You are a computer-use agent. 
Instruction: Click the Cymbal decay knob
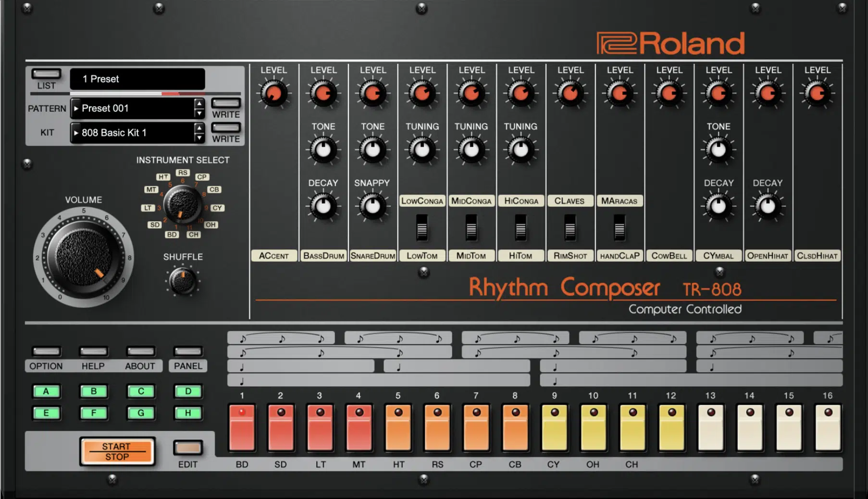tap(719, 206)
